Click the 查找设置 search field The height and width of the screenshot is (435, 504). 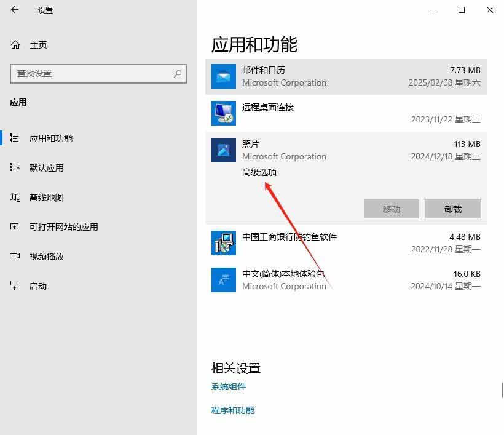pos(92,73)
